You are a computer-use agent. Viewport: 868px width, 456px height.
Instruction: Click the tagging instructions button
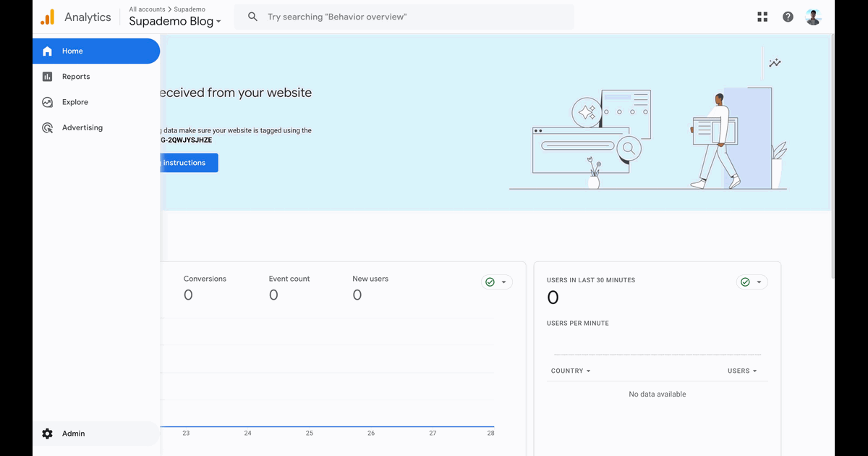click(x=188, y=163)
